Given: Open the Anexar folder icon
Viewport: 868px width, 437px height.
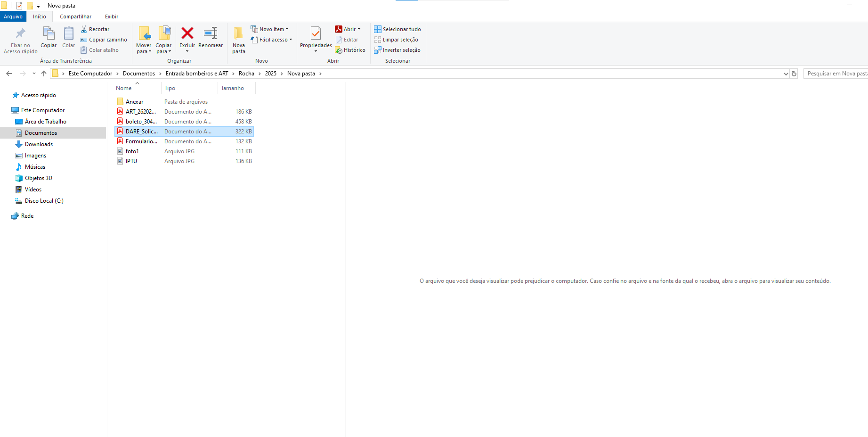Looking at the screenshot, I should (120, 101).
